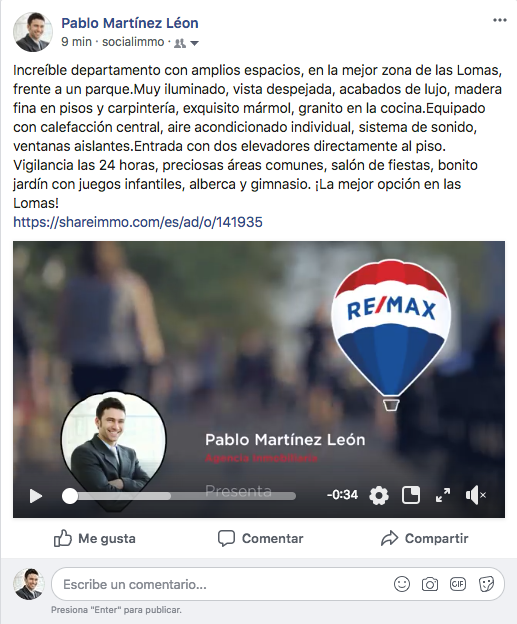Image resolution: width=517 pixels, height=624 pixels.
Task: Open Pablo Martínez Léon's profile name
Action: click(130, 23)
